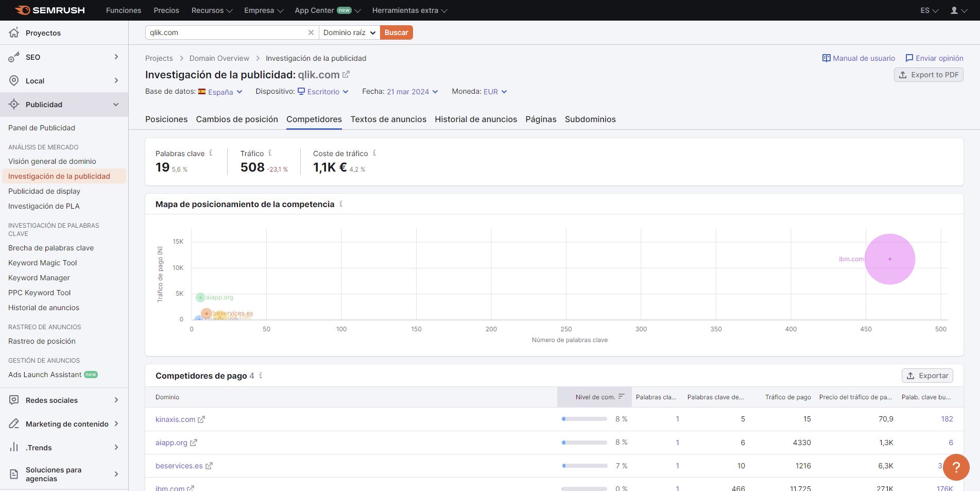Collapse the Publicidad sidebar section

pyautogui.click(x=116, y=105)
